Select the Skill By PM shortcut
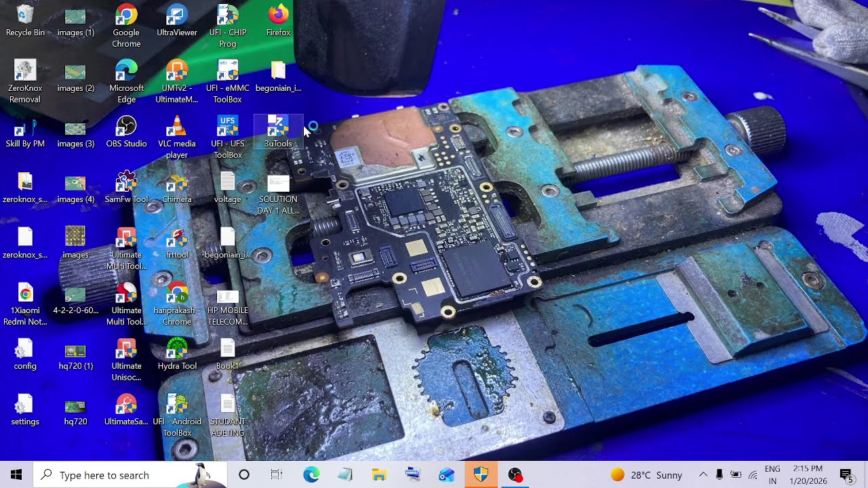 (25, 131)
